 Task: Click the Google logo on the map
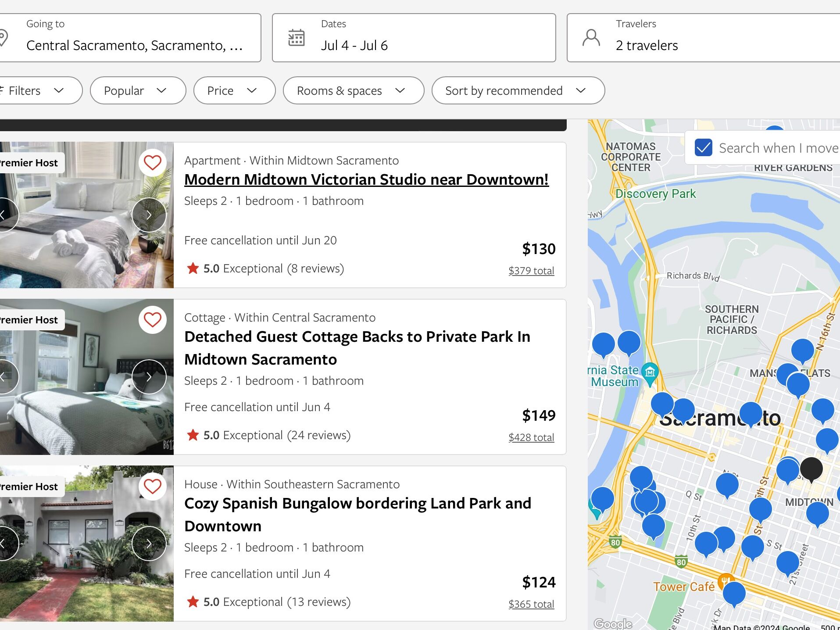point(613,623)
